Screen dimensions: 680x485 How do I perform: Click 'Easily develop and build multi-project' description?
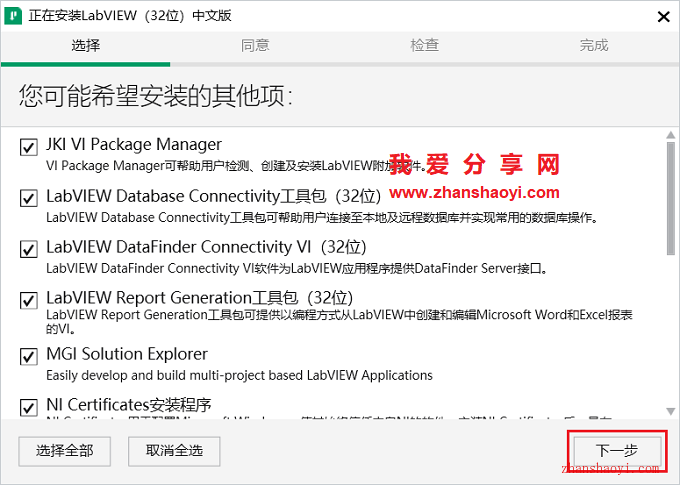[239, 375]
